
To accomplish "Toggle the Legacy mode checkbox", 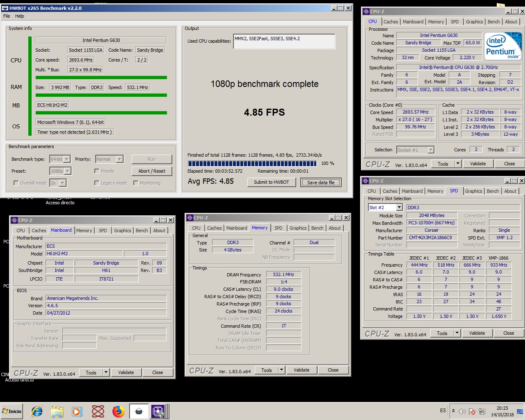I will [x=97, y=183].
